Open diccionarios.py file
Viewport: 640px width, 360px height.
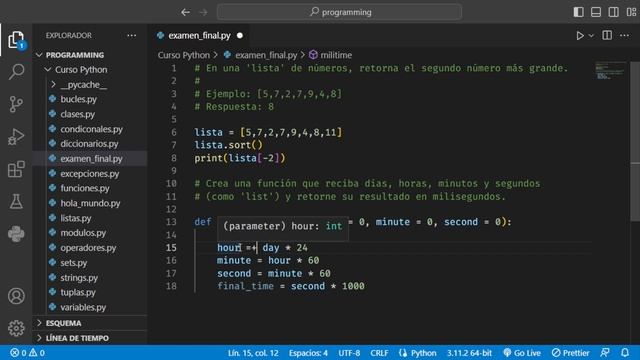(89, 144)
